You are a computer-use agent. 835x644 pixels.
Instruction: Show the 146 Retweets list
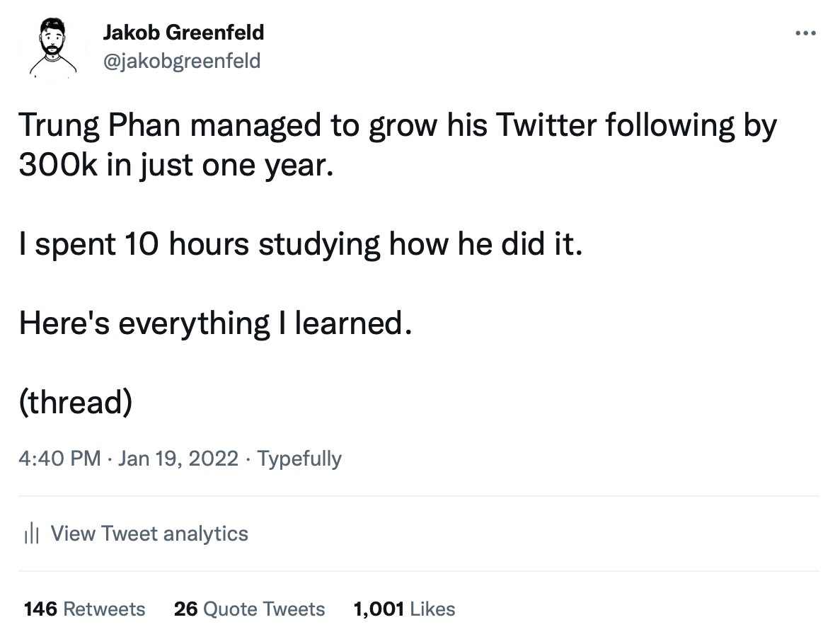pos(85,609)
